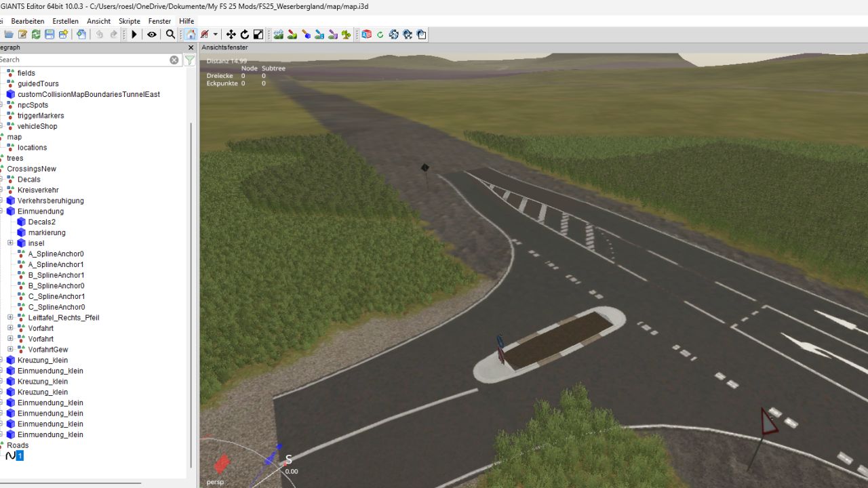The height and width of the screenshot is (488, 868).
Task: Select the trees node
Action: tap(15, 158)
